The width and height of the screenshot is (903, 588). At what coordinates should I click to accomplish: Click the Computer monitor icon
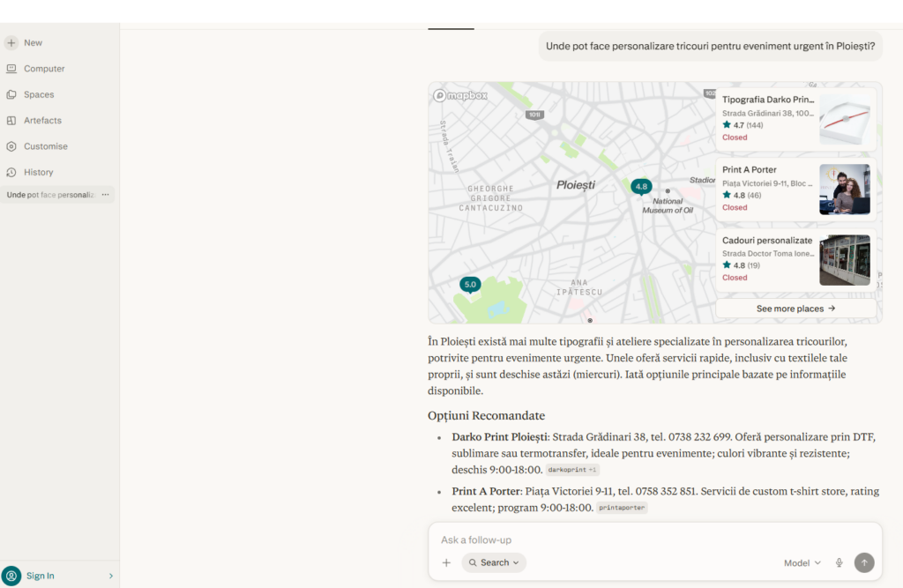[x=11, y=69]
